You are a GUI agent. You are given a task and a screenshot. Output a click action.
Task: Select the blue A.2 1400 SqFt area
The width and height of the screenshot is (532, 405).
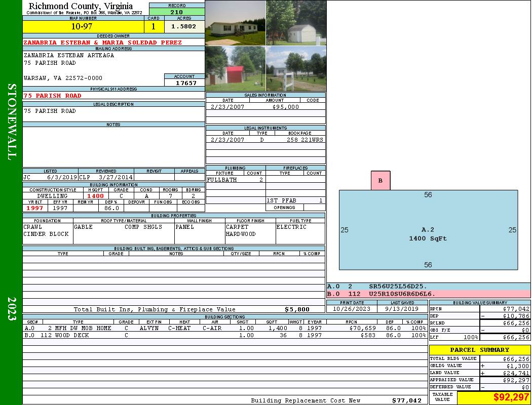[428, 230]
